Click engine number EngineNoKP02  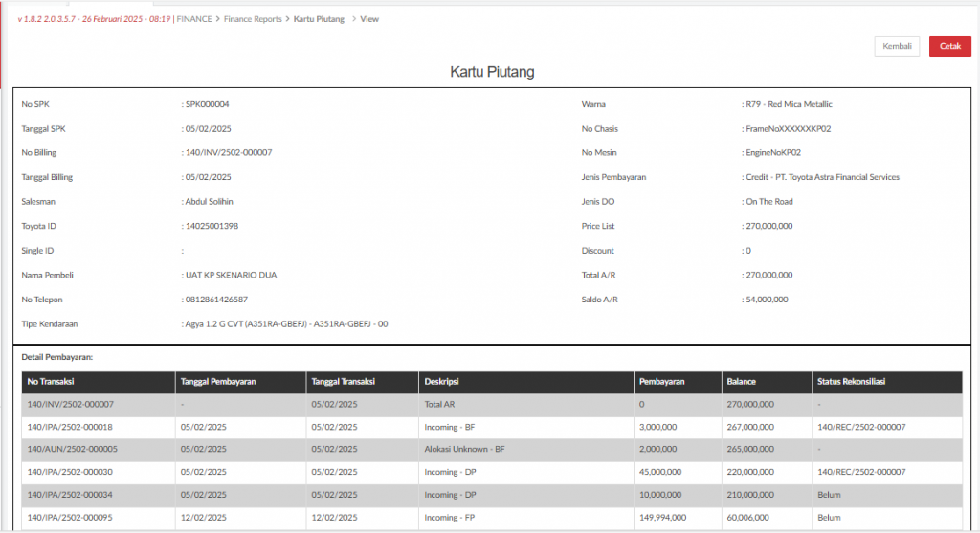pyautogui.click(x=773, y=152)
